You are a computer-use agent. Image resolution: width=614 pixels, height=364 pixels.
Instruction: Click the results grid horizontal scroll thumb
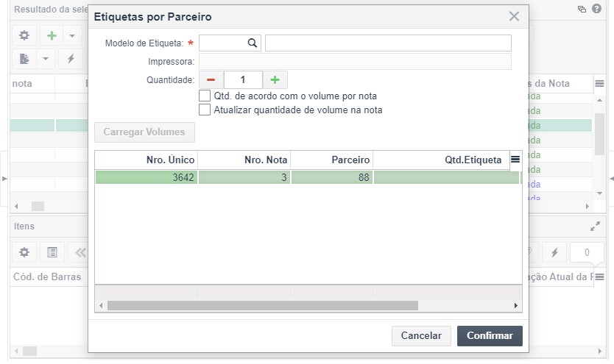(x=38, y=206)
